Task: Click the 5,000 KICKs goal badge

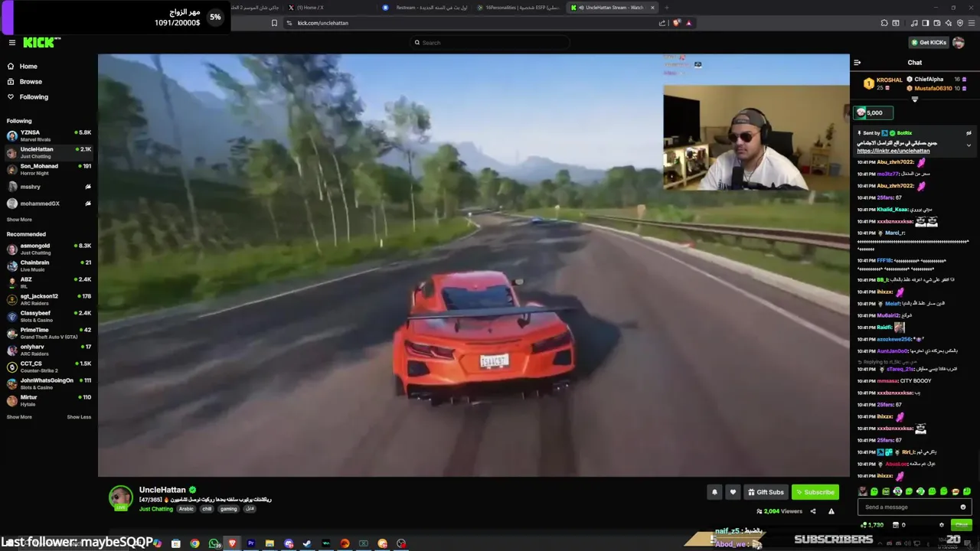Action: 874,112
